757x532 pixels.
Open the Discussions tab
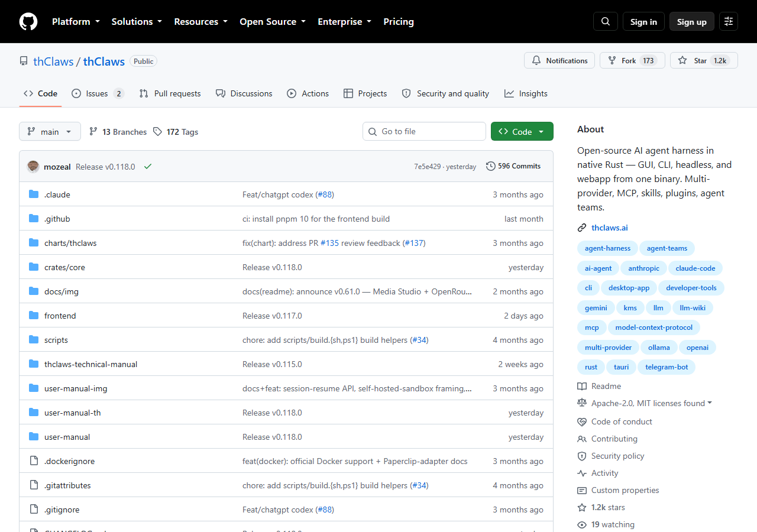244,93
